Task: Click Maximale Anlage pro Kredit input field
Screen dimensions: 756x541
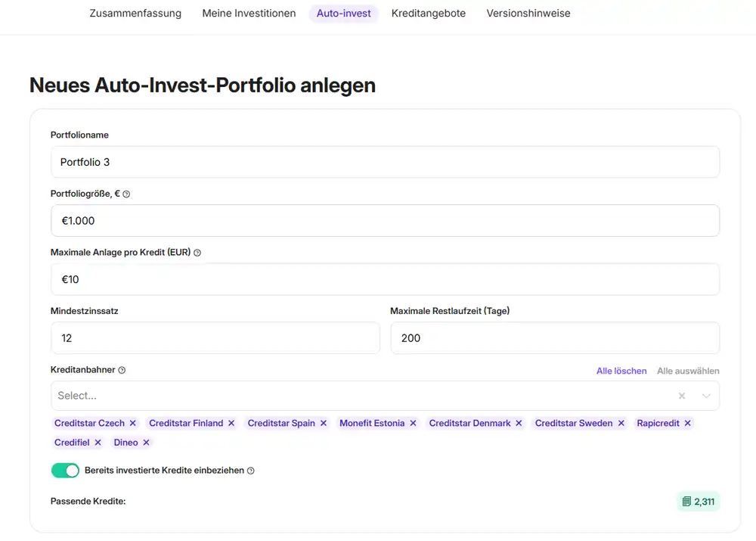Action: (386, 279)
